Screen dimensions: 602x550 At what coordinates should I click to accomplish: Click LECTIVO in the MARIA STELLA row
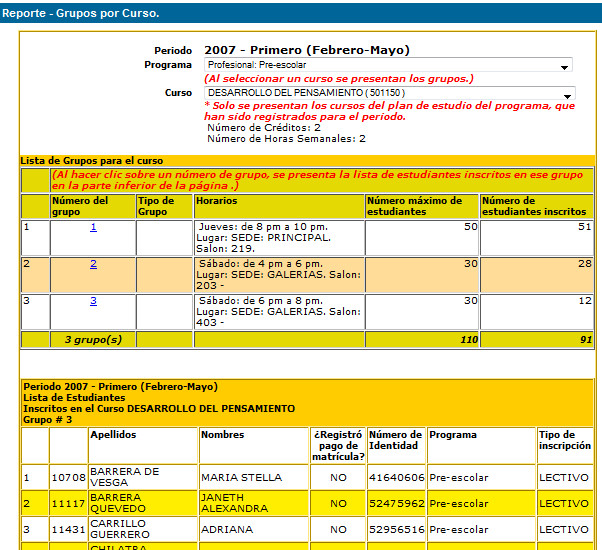pyautogui.click(x=564, y=477)
